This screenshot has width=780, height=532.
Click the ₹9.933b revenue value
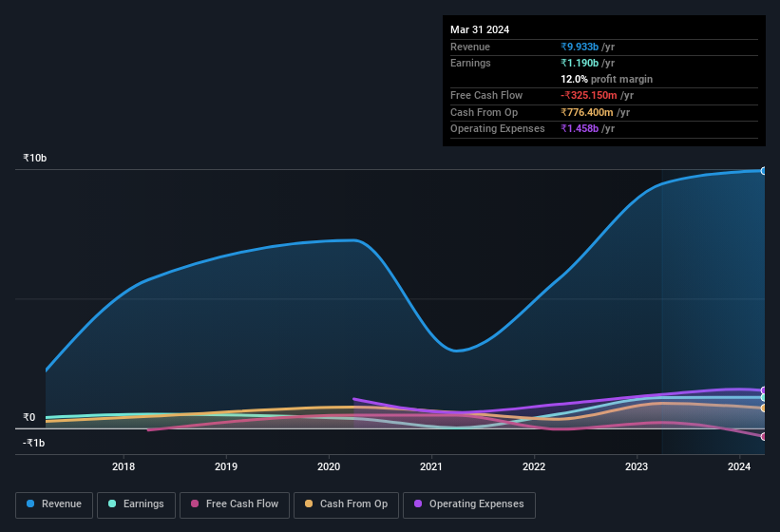point(580,47)
